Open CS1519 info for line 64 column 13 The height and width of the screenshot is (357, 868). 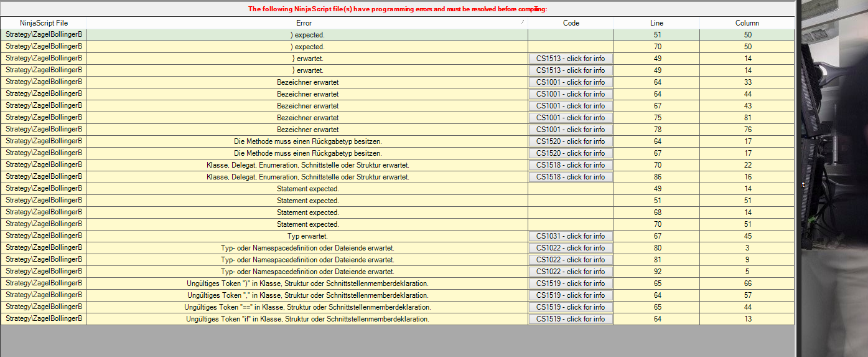pos(571,319)
